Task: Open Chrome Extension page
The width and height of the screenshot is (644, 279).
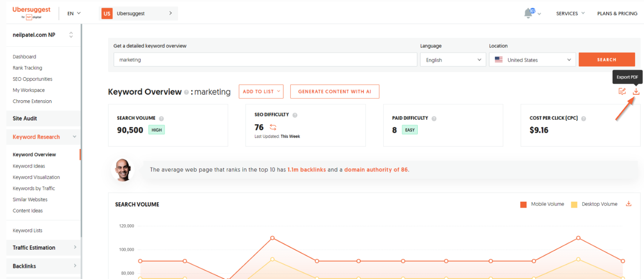Action: coord(32,101)
